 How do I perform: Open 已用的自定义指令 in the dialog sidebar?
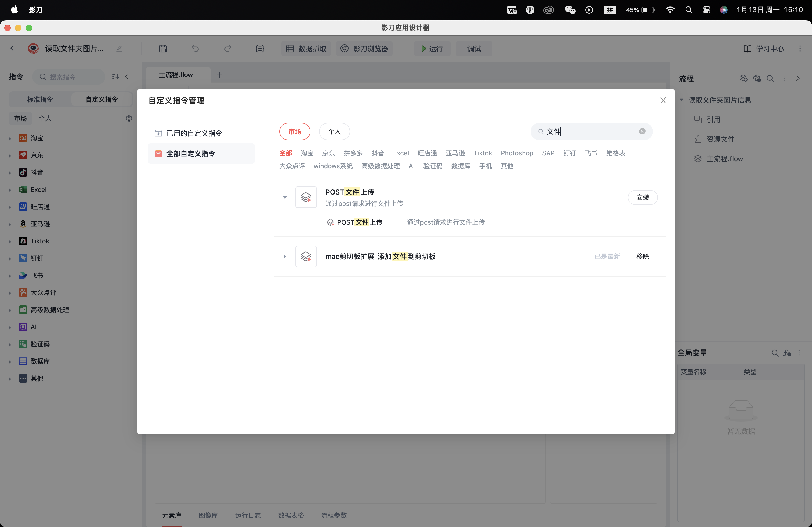(194, 133)
